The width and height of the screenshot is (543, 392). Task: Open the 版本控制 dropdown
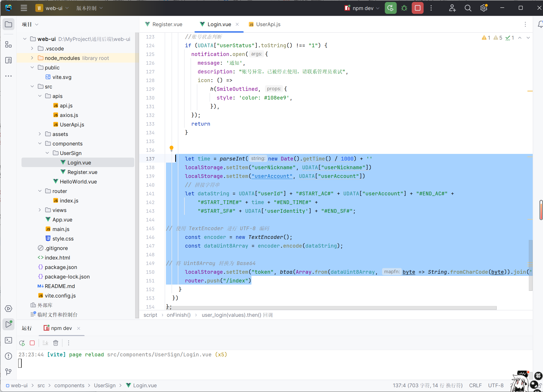tap(89, 8)
